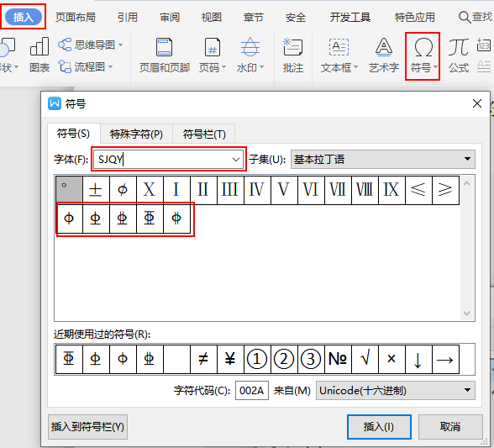Click the 字符代码 code input field
This screenshot has height=448, width=494.
(252, 391)
